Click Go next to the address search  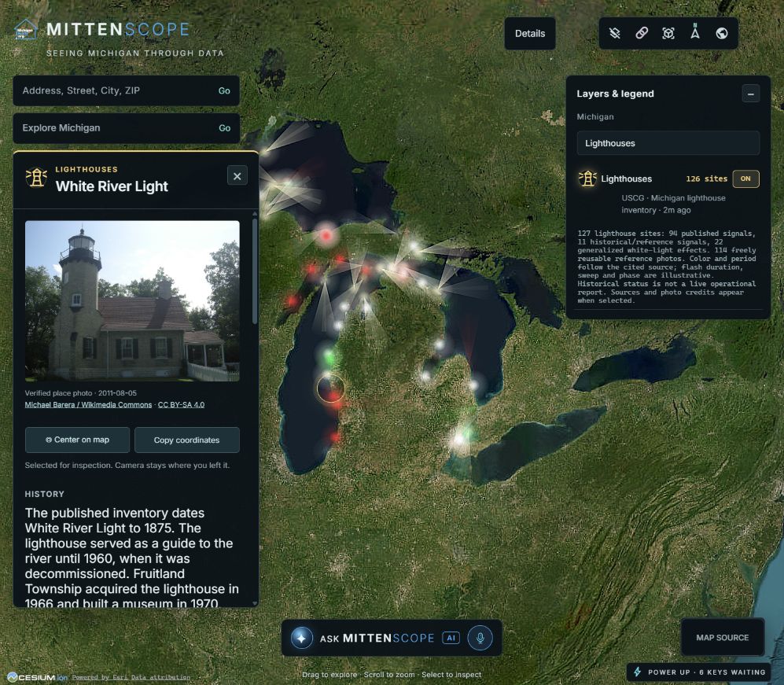tap(224, 91)
